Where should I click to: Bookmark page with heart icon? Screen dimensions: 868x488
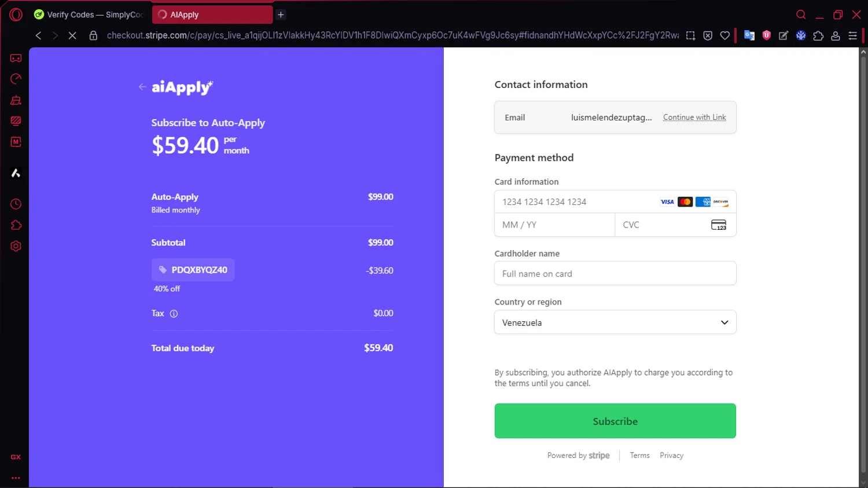pos(725,35)
